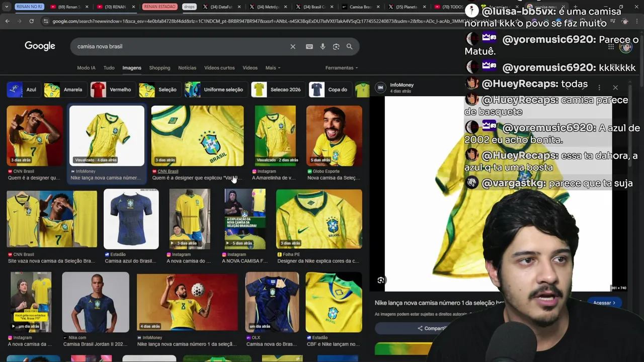Open the caption Camisa nova do Bras... from OLX

pyautogui.click(x=271, y=344)
